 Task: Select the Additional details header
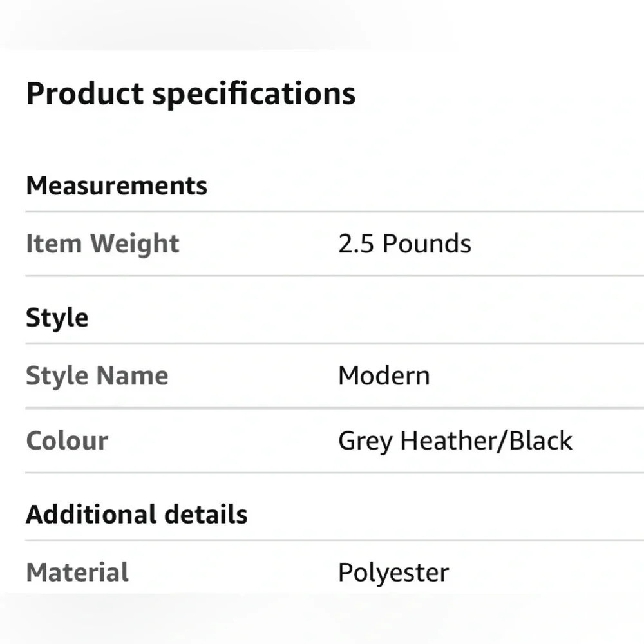tap(137, 515)
